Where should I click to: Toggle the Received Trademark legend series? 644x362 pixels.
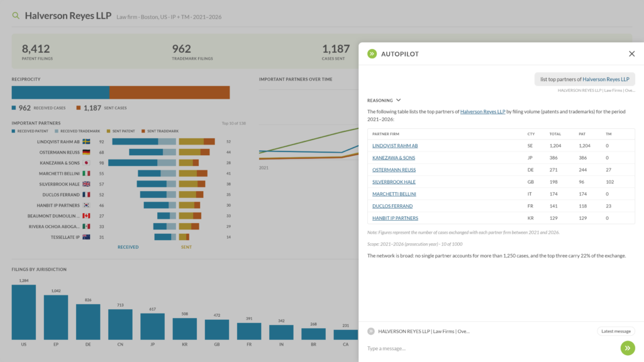coord(77,131)
